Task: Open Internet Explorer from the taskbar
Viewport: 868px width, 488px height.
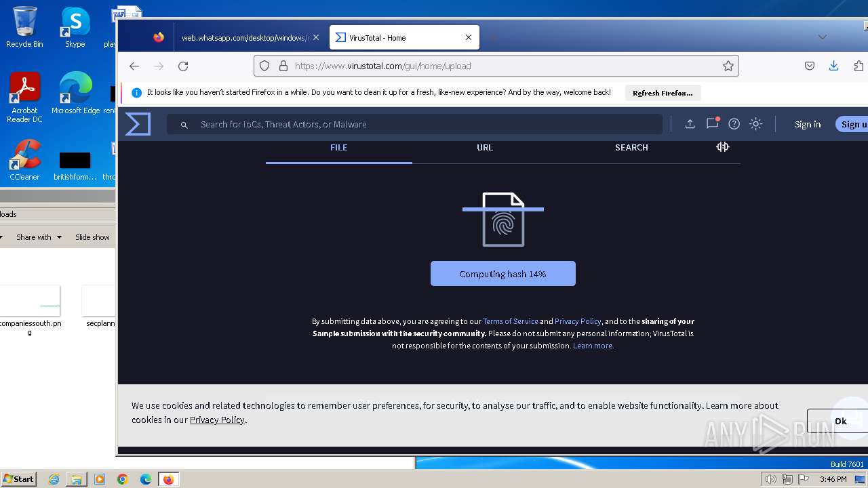Action: (x=54, y=479)
